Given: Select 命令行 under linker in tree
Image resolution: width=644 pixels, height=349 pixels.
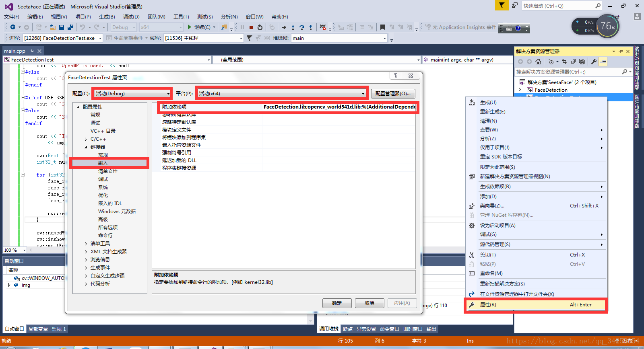Looking at the screenshot, I should coord(105,236).
